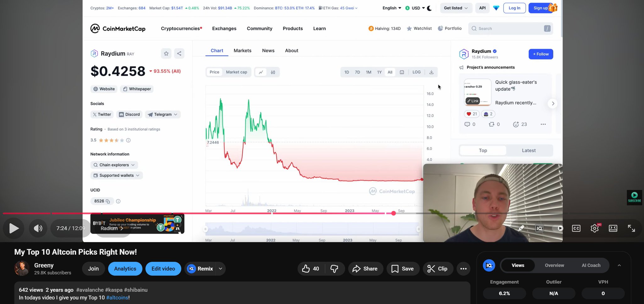The height and width of the screenshot is (304, 644).
Task: Switch IQ panel to Overview tab
Action: (x=554, y=265)
